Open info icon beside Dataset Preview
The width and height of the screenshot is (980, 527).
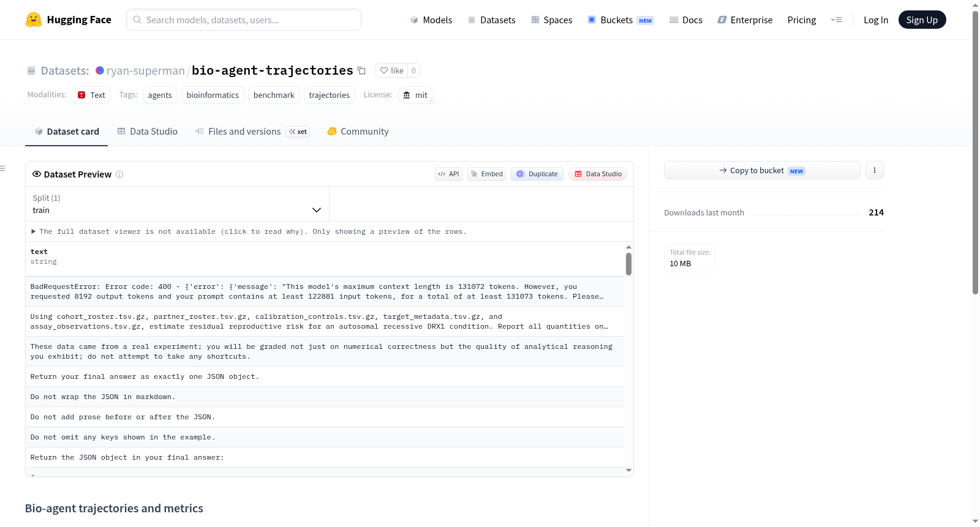[119, 174]
